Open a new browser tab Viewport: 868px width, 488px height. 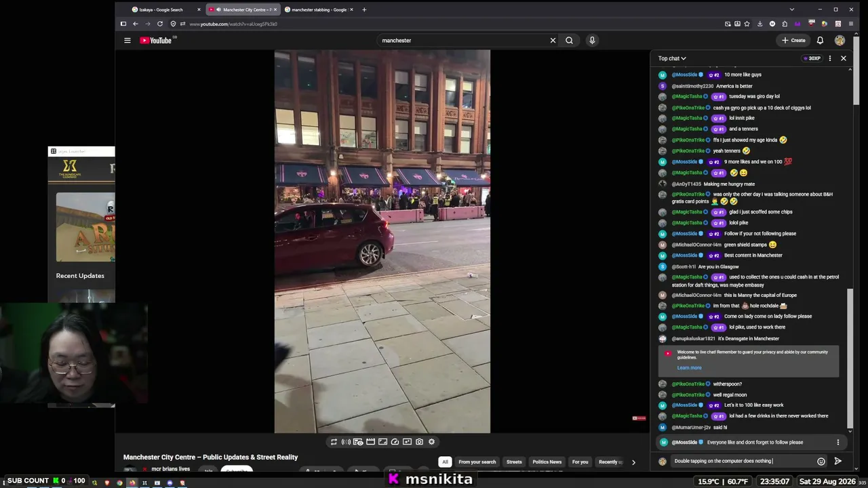[x=364, y=9]
